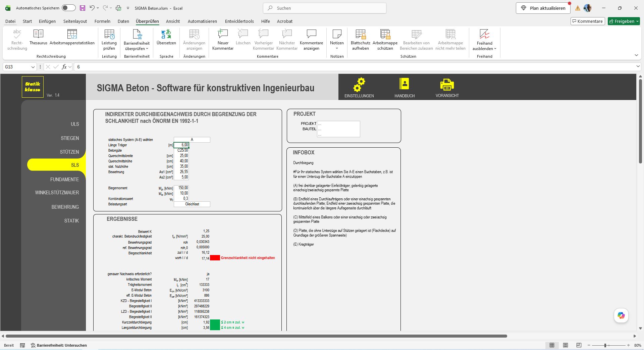The height and width of the screenshot is (350, 644).
Task: Click the save diskette icon
Action: tap(82, 8)
